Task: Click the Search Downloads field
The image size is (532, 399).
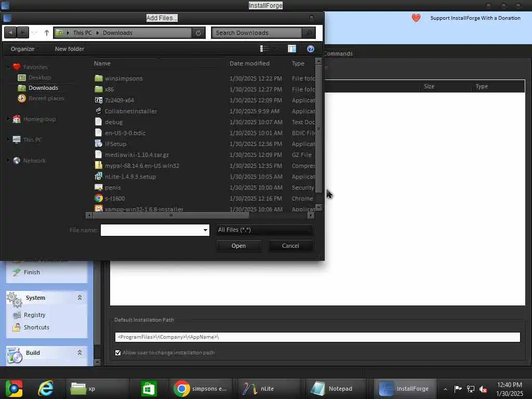Action: 257,33
